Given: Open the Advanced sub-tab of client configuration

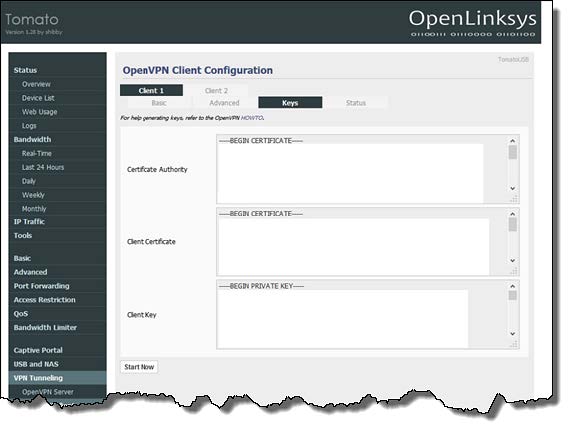Looking at the screenshot, I should [x=224, y=103].
